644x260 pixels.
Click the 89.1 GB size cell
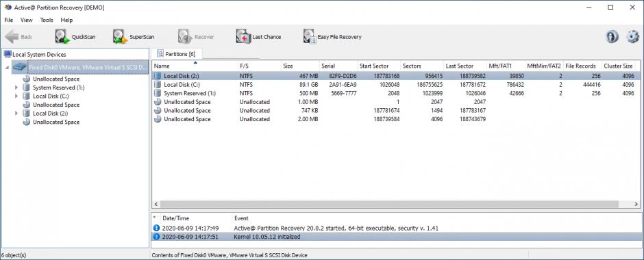(309, 84)
